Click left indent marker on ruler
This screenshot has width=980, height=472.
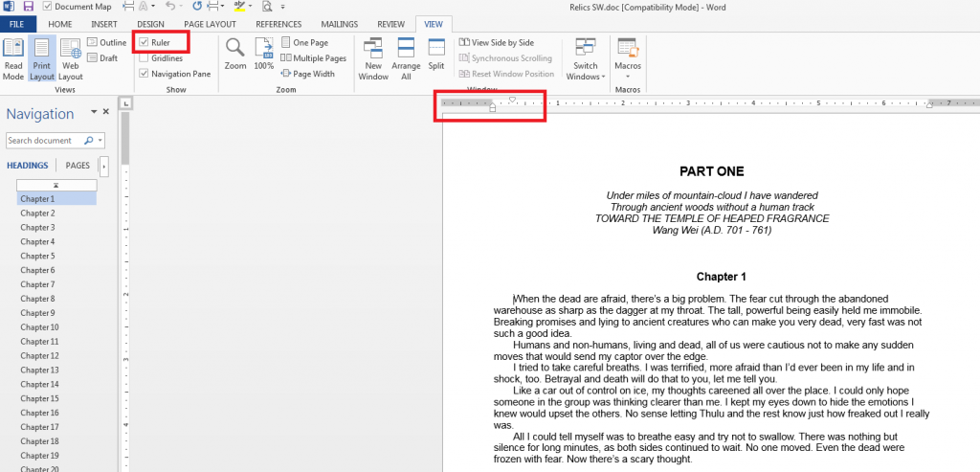493,107
